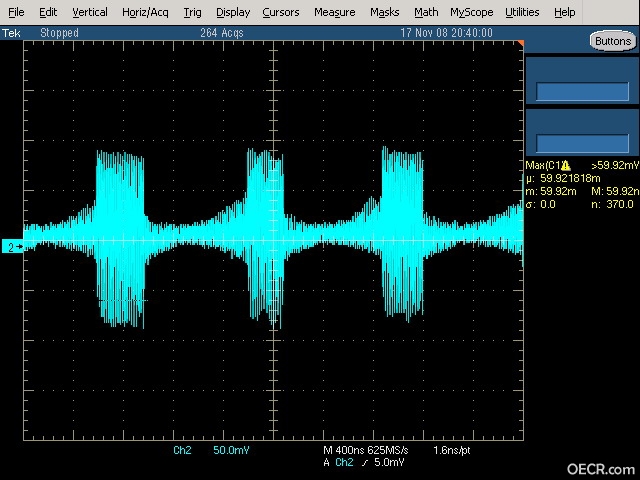
Task: Open the File menu
Action: 16,12
